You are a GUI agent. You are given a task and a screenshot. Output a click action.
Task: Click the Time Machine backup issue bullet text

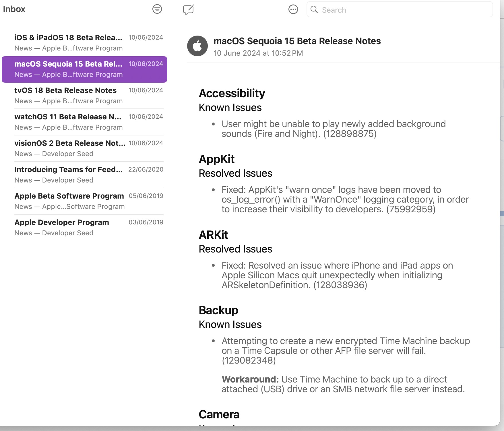coord(346,351)
